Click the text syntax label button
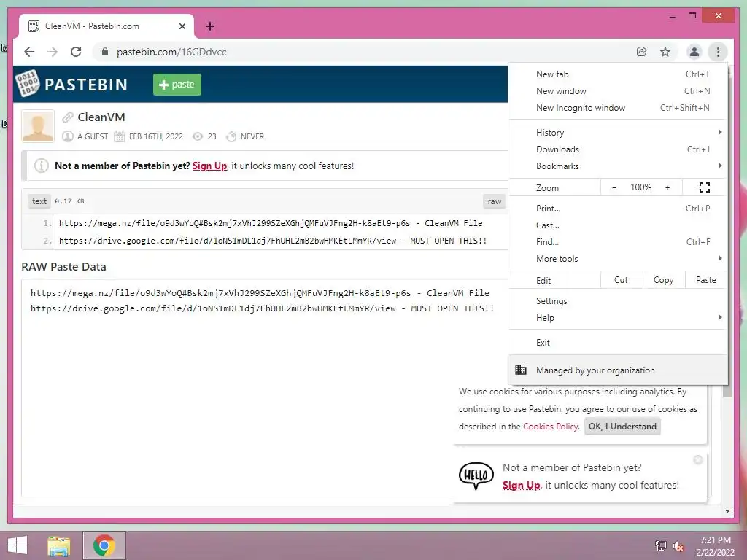Screen dimensions: 747x560 39,201
